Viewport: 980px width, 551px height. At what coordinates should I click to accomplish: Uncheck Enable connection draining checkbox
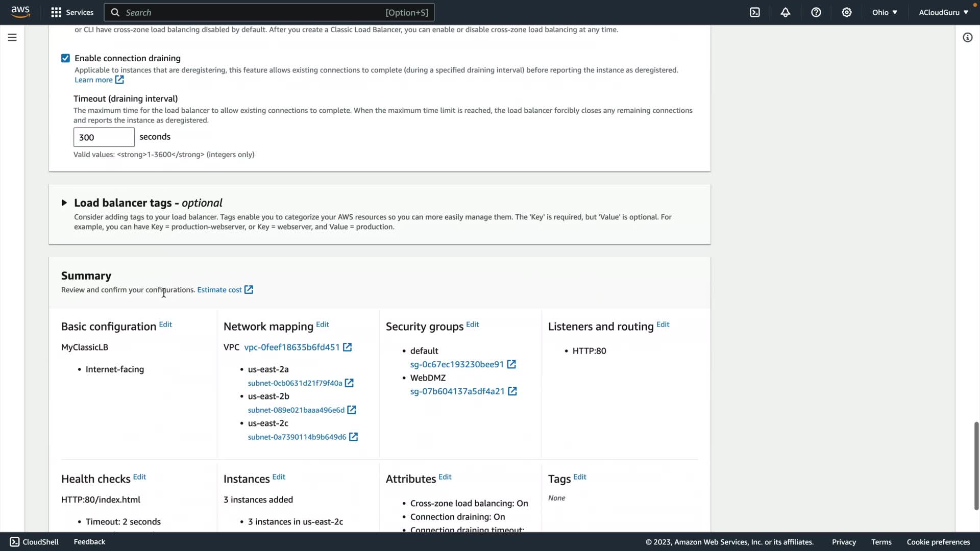click(65, 58)
